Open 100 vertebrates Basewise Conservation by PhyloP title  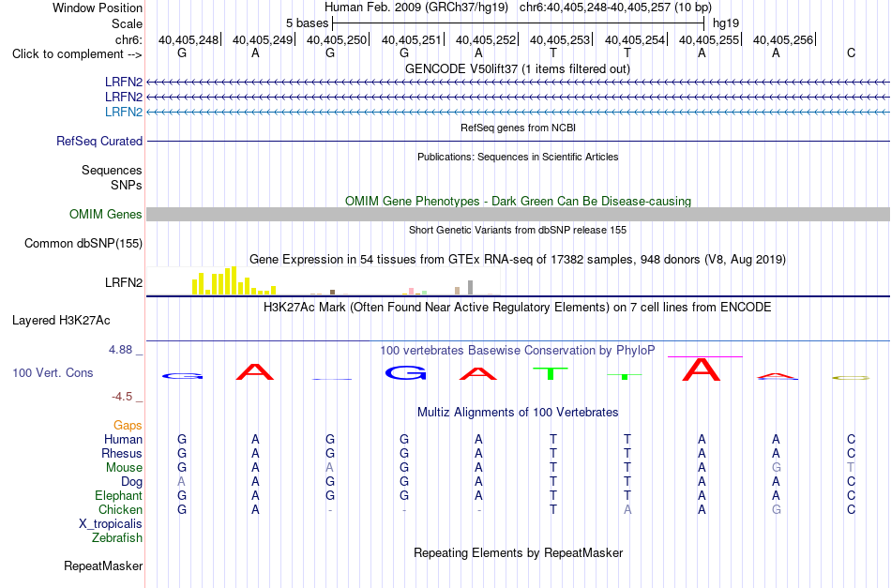pos(517,350)
